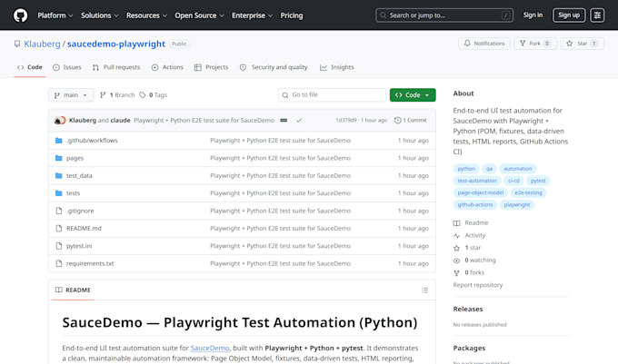The image size is (618, 364).
Task: View the 1 Branch link
Action: tap(117, 94)
